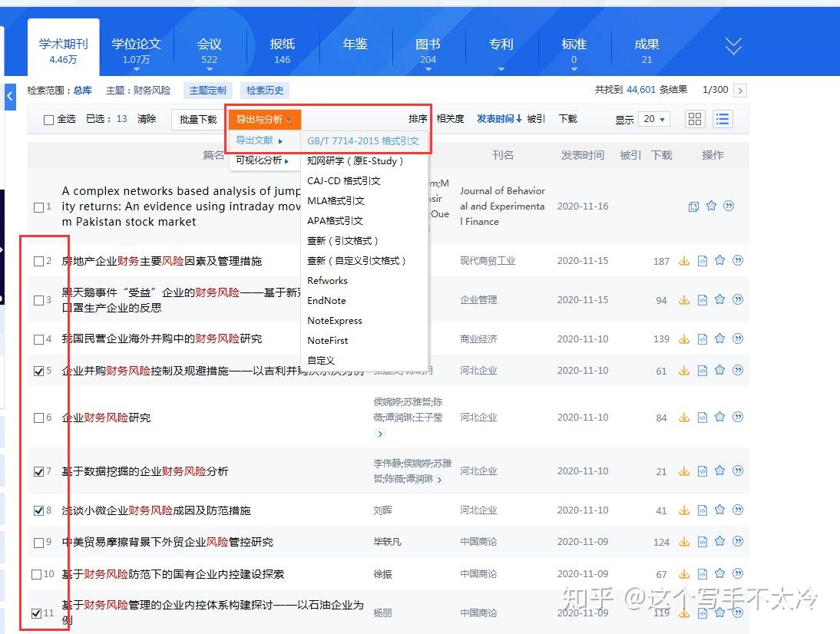Open HTML reading for 浅谈小微企业财务风险 row
Image resolution: width=840 pixels, height=634 pixels.
click(703, 510)
